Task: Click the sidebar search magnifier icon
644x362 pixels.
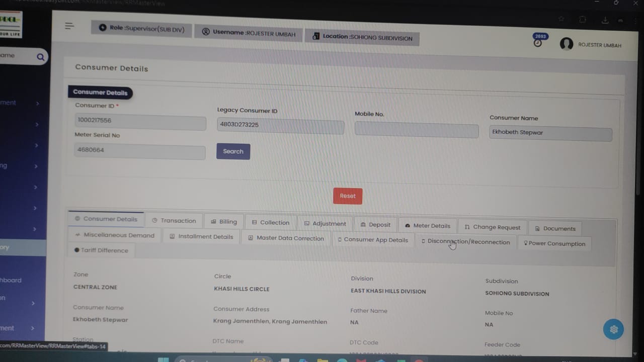Action: 41,57
